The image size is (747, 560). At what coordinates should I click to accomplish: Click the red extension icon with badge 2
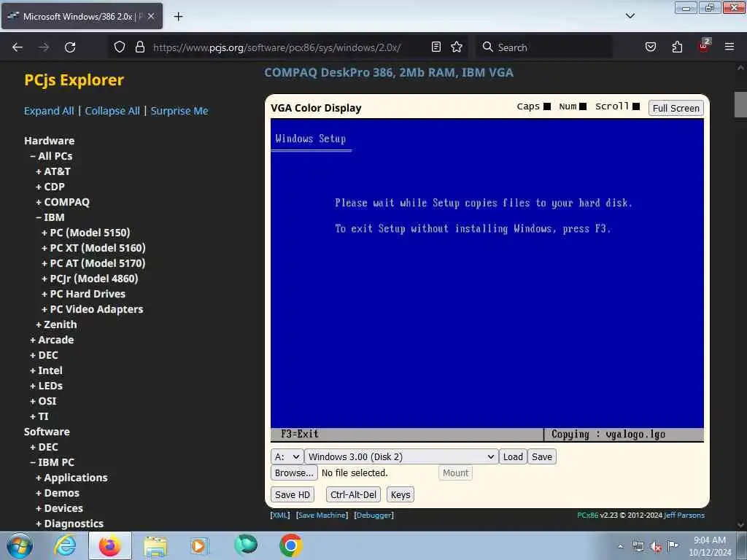[704, 46]
